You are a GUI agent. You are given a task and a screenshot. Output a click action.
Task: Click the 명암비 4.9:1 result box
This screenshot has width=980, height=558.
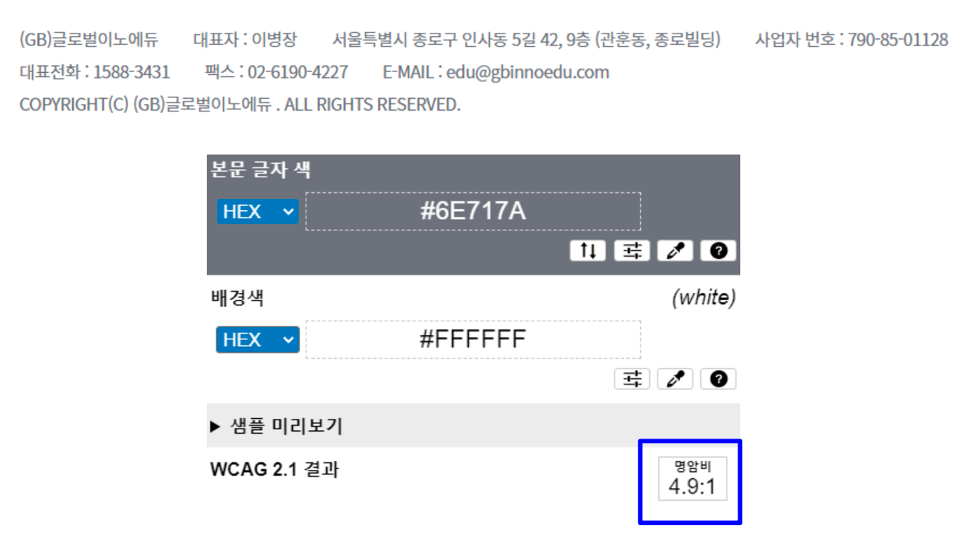692,479
